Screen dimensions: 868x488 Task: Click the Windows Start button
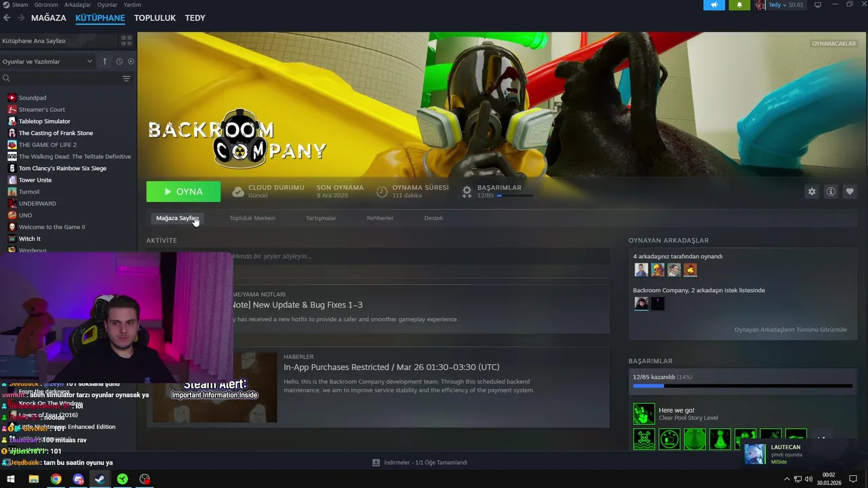(x=11, y=479)
